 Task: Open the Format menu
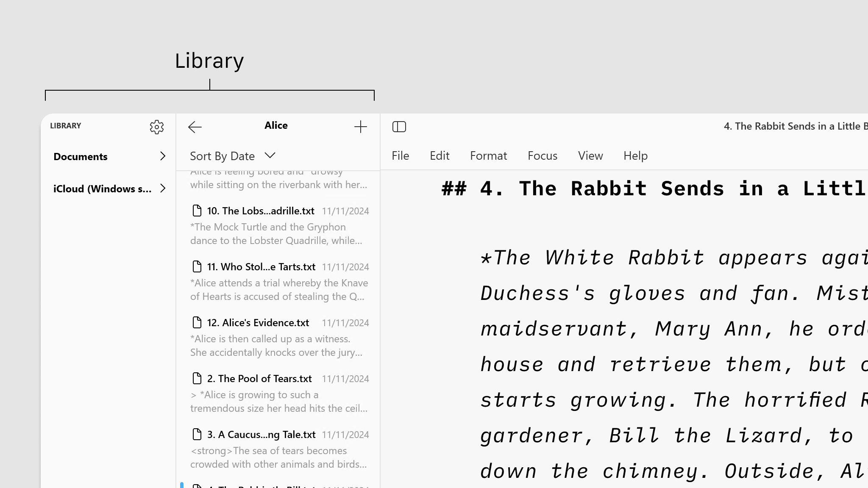[x=488, y=156]
